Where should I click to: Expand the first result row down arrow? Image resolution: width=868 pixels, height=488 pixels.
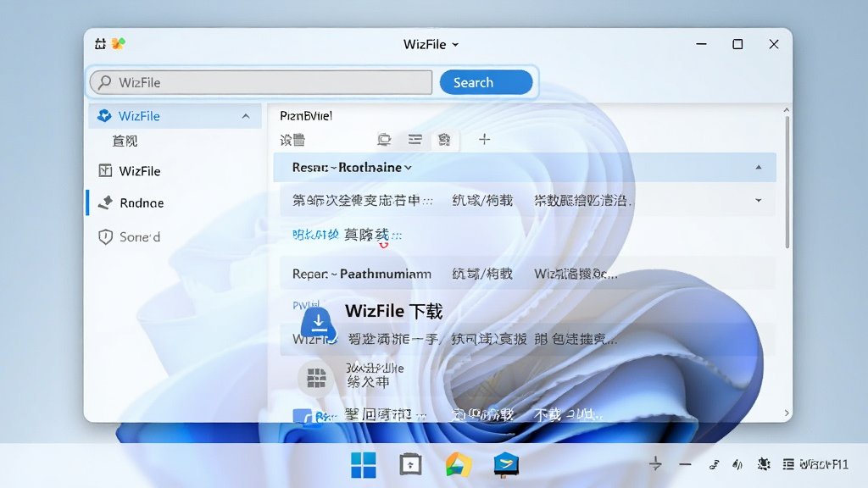click(x=759, y=200)
